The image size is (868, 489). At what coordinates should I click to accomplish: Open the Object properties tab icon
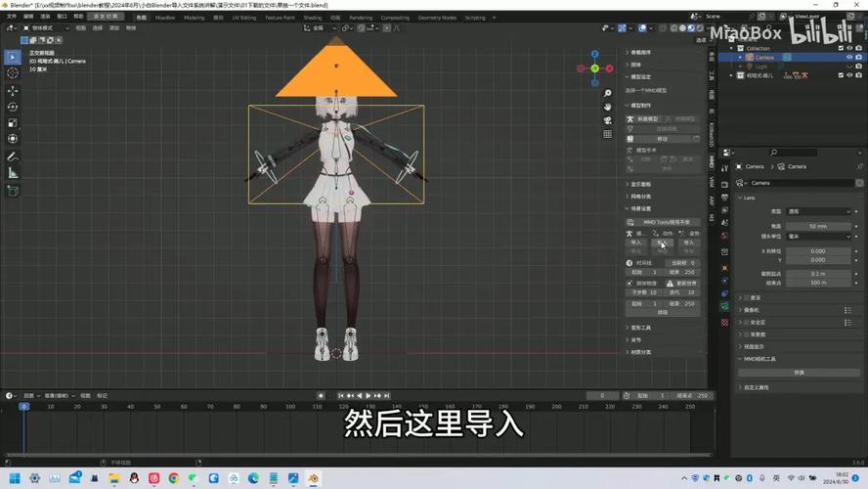coord(724,268)
